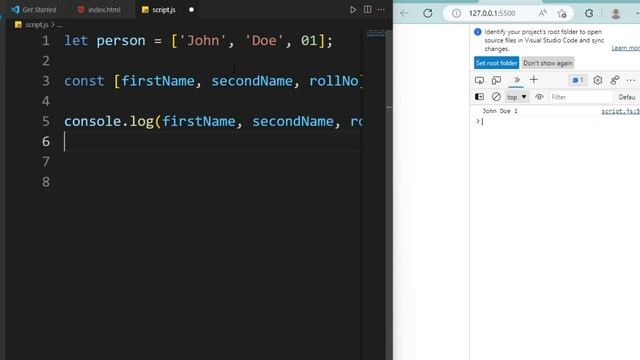View site information icon in address bar

click(x=456, y=13)
